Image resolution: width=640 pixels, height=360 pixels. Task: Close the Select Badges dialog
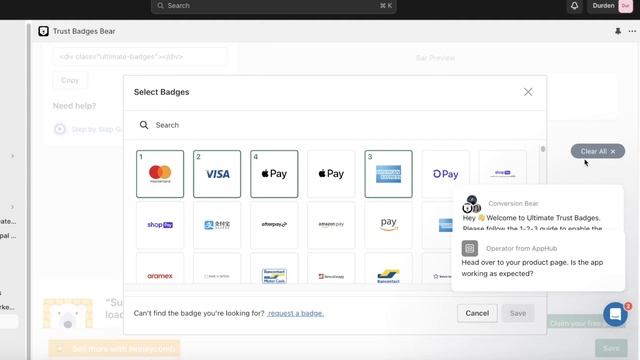coord(528,92)
